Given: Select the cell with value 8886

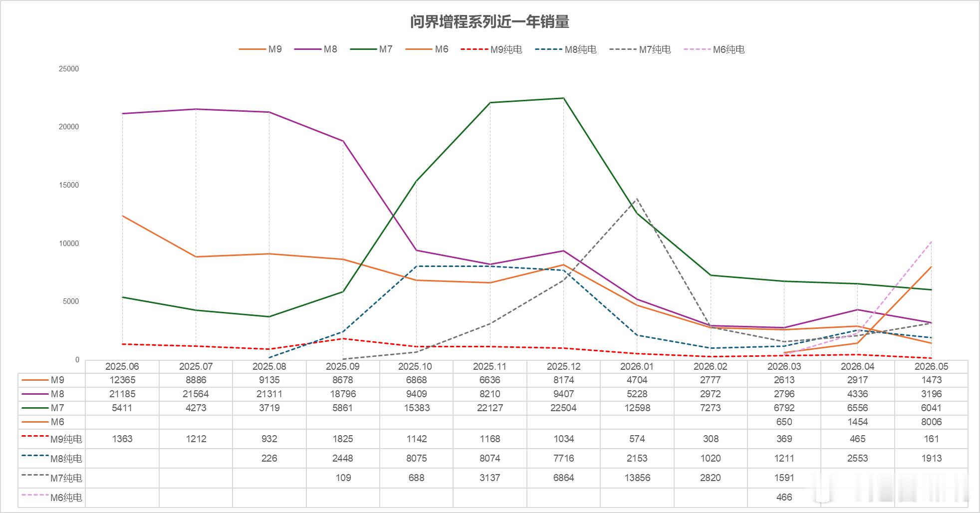Looking at the screenshot, I should pyautogui.click(x=196, y=380).
